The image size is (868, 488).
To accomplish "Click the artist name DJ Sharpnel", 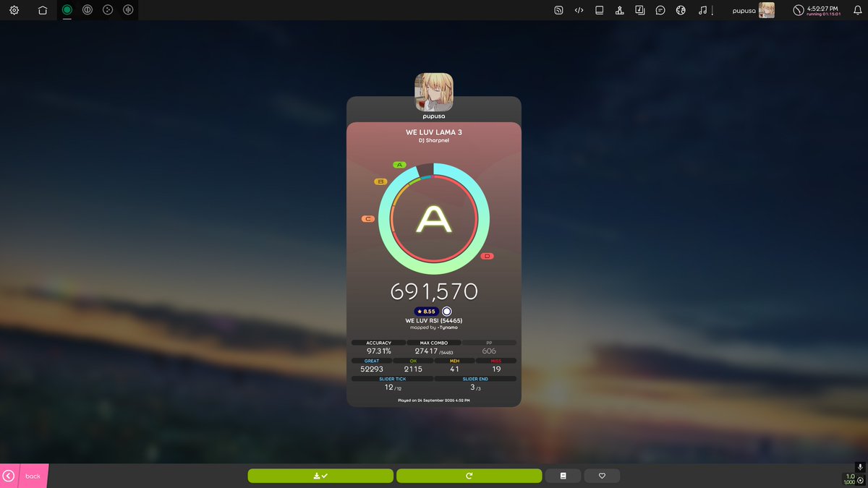I will tap(434, 140).
